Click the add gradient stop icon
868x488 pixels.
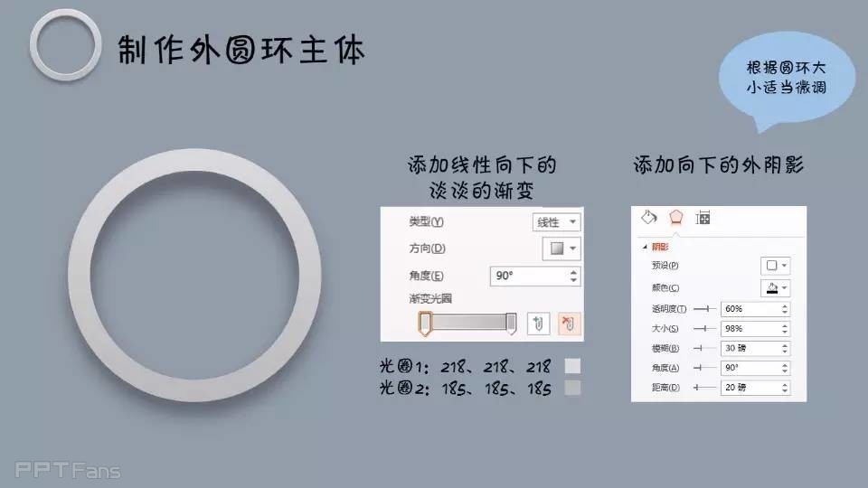538,324
